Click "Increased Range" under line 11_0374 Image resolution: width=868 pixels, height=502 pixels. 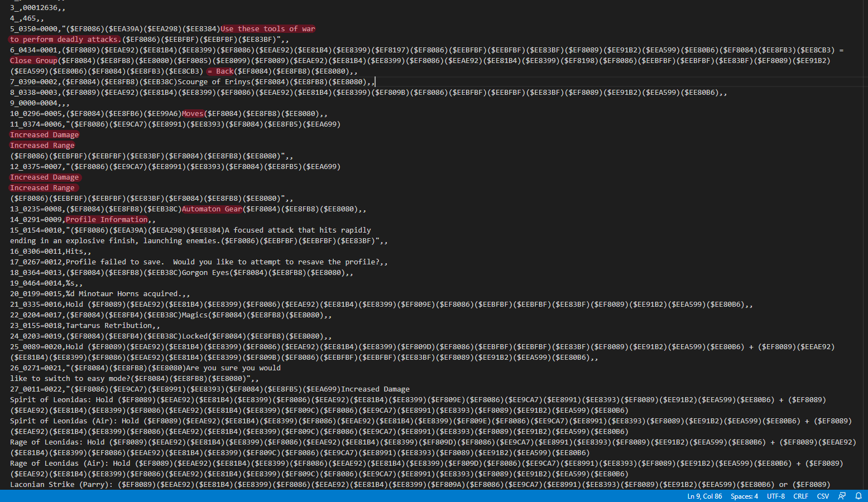point(42,146)
